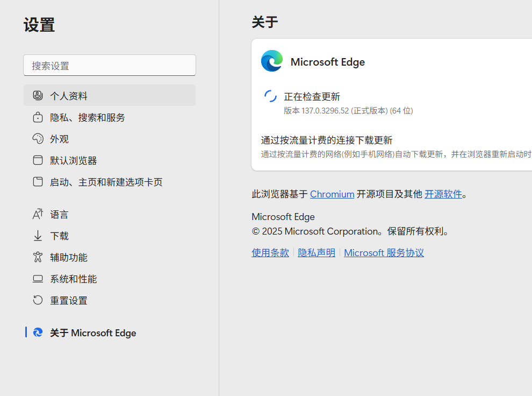Open the 语言 settings section
Image resolution: width=532 pixels, height=396 pixels.
click(x=110, y=214)
